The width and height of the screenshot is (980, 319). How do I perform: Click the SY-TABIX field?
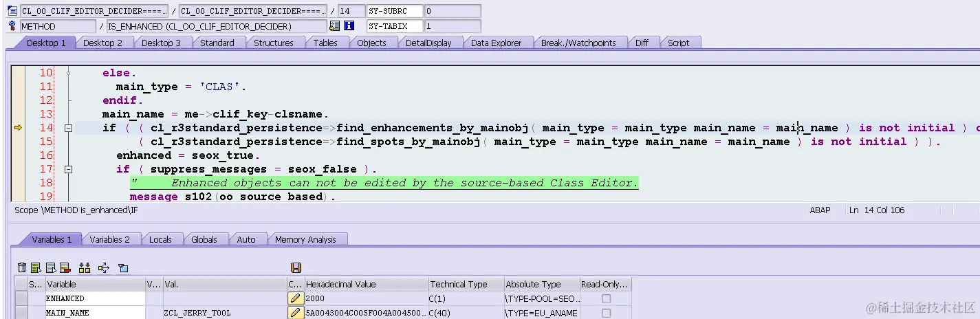[394, 26]
